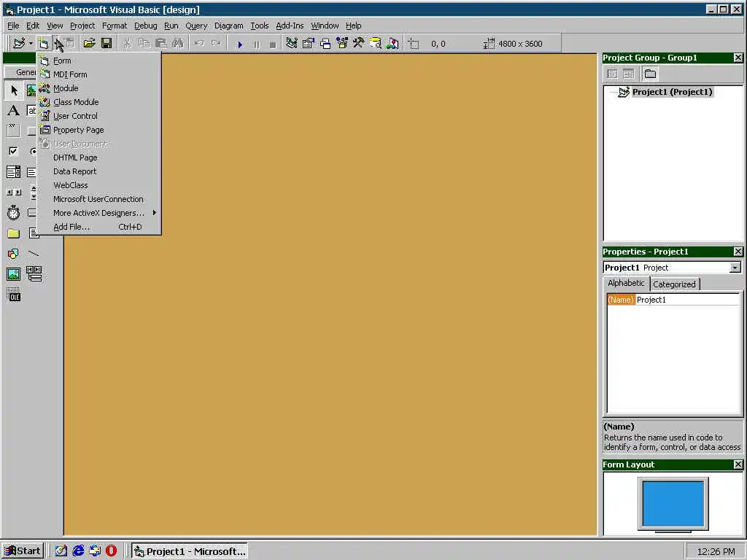Image resolution: width=747 pixels, height=560 pixels.
Task: Select the Shape control tool
Action: pyautogui.click(x=13, y=253)
